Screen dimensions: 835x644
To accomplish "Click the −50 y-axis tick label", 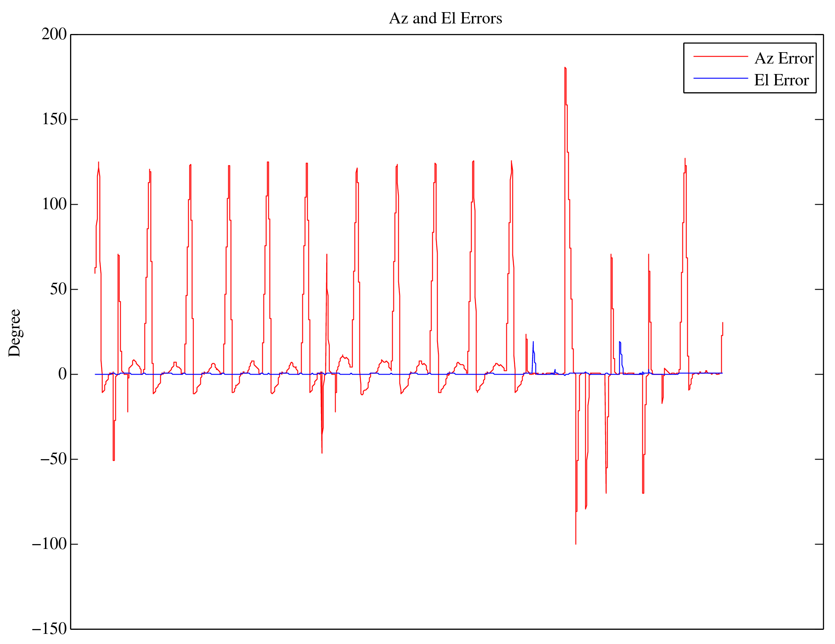I will coord(53,459).
